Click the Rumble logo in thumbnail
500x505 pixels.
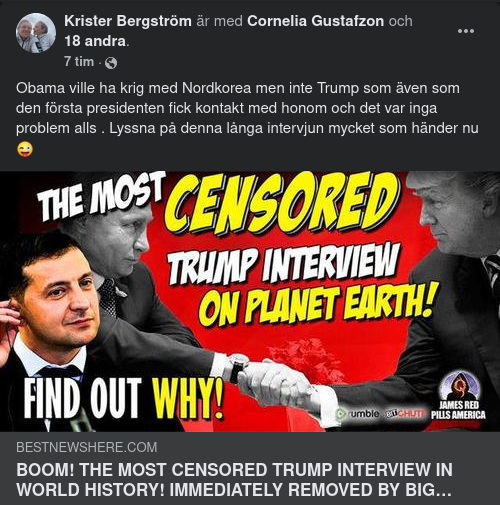tap(358, 414)
